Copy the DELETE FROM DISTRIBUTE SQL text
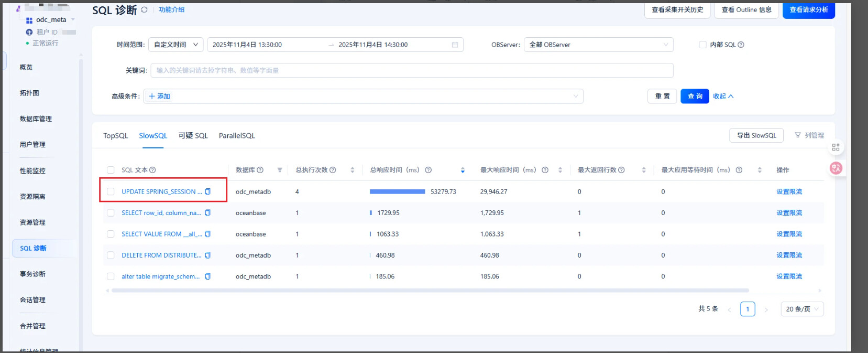 click(208, 255)
